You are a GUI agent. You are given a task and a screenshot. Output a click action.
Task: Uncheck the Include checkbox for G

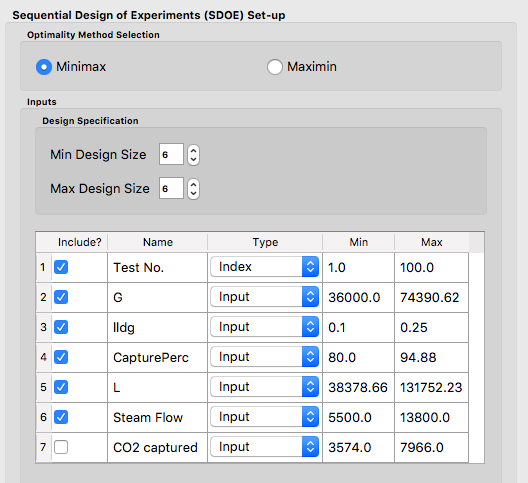point(61,297)
